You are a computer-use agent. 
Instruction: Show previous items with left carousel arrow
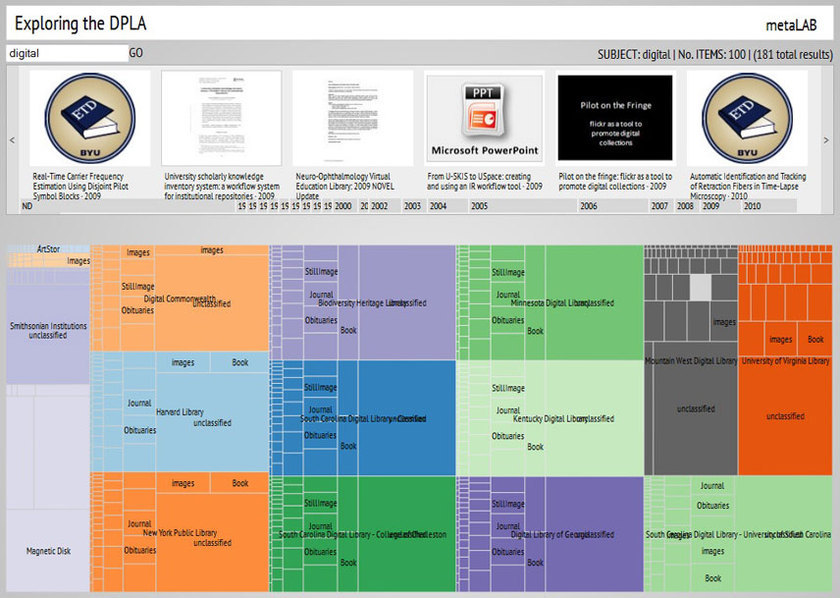coord(12,140)
